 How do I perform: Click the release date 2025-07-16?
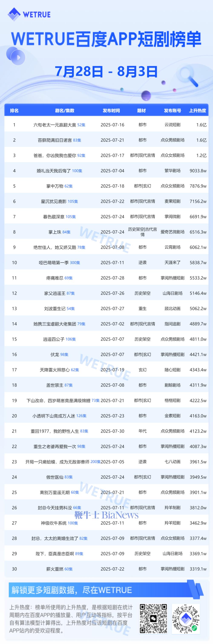pyautogui.click(x=112, y=125)
